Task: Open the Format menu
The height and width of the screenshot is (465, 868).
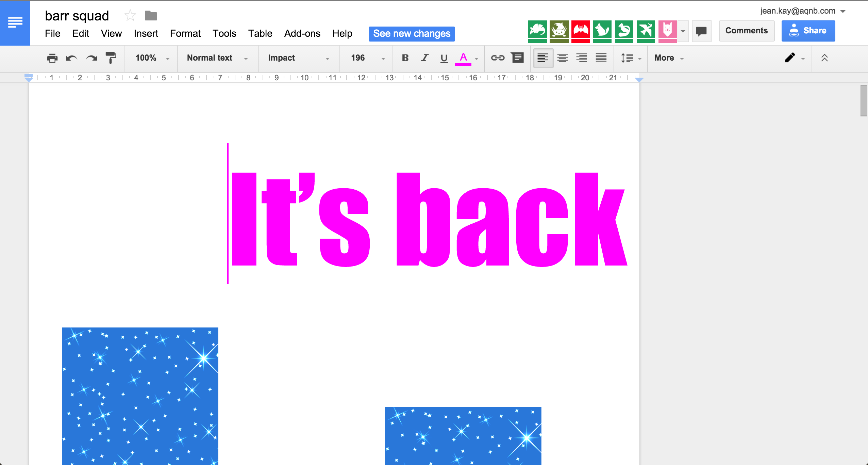Action: pyautogui.click(x=185, y=33)
